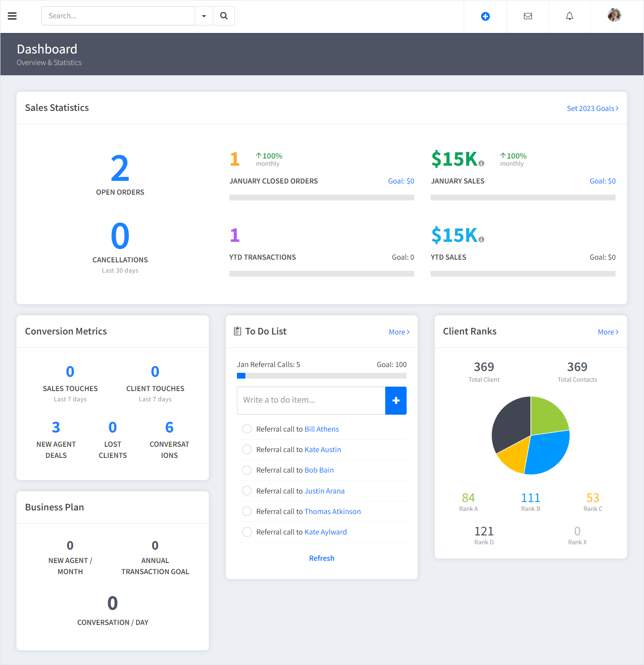Click the info icon beside YTD Sales $15K
Screen dimensions: 644x665
481,240
